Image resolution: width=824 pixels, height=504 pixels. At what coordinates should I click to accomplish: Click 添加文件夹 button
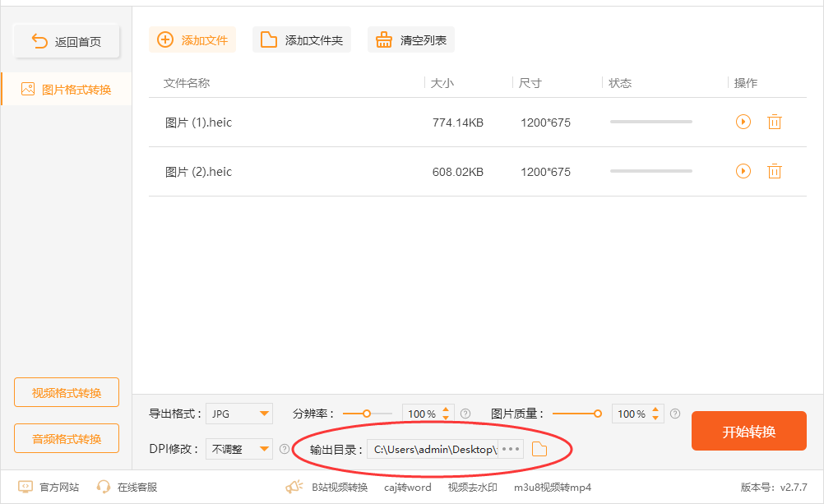(302, 40)
